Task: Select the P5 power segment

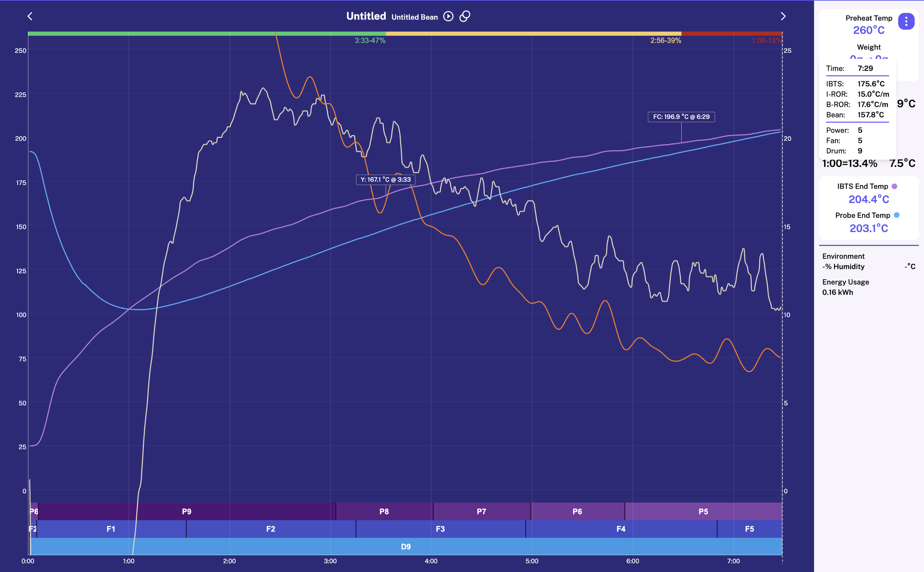Action: point(703,511)
